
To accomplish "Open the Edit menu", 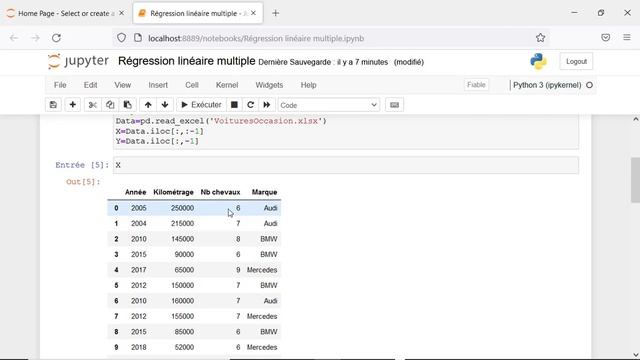I will (x=90, y=85).
